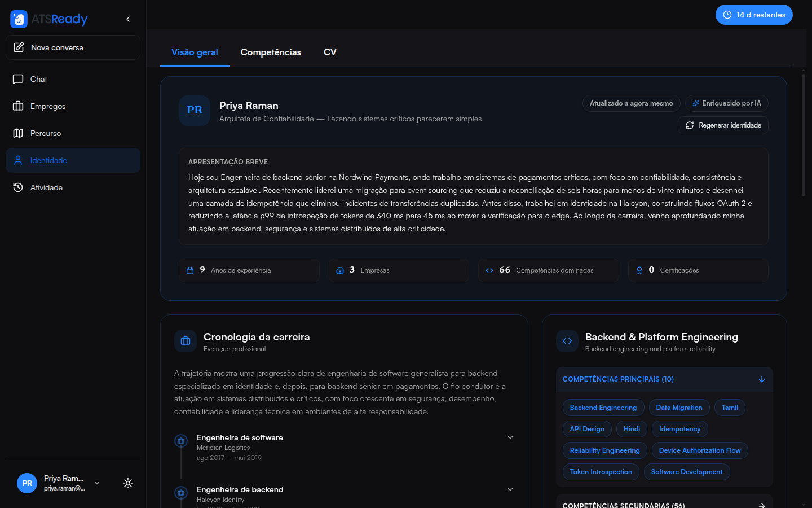Screen dimensions: 812x508
Task: Open Percurso page
Action: [x=73, y=133]
